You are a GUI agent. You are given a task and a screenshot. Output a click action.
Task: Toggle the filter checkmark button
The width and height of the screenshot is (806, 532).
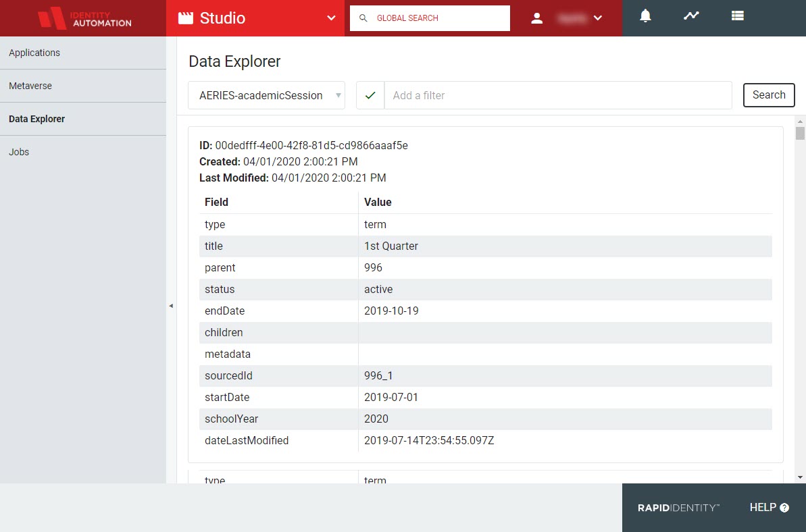click(x=370, y=95)
